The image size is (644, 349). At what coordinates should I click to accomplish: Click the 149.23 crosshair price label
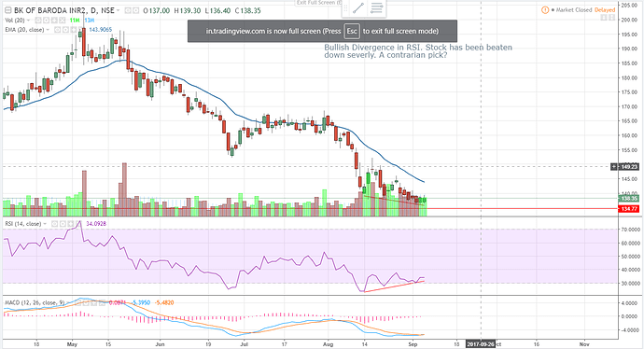click(628, 167)
